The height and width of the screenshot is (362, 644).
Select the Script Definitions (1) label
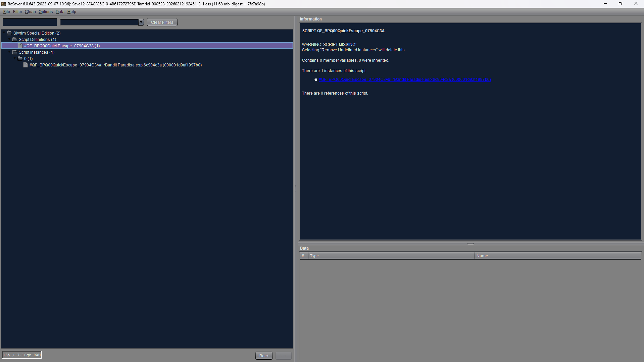37,40
